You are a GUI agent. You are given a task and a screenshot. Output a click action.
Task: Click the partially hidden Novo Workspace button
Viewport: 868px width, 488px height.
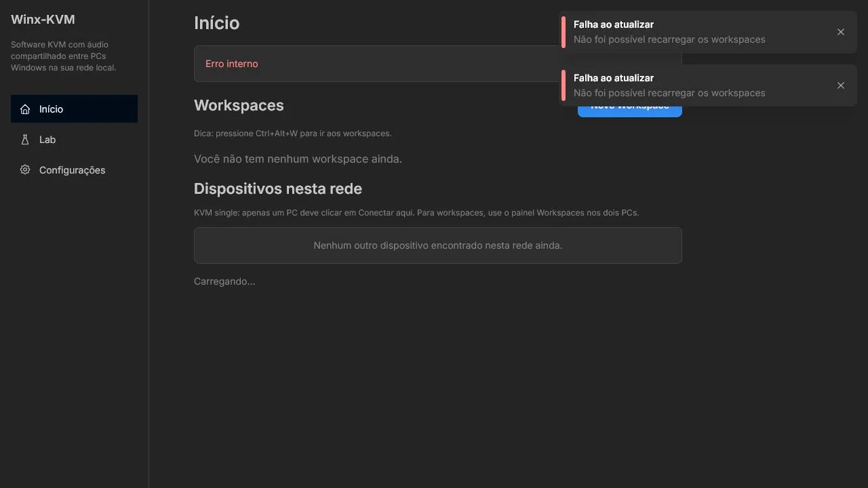coord(630,112)
